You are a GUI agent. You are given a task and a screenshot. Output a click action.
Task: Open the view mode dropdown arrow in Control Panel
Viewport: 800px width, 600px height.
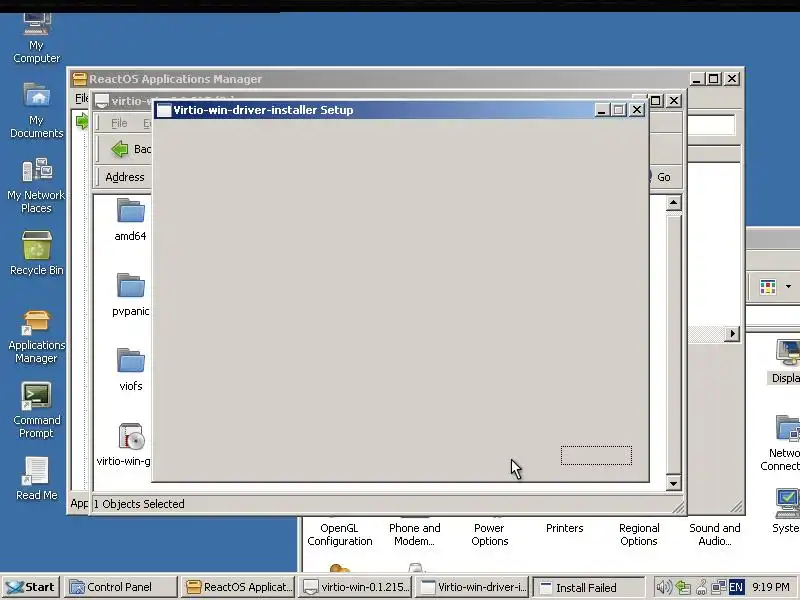coord(788,286)
